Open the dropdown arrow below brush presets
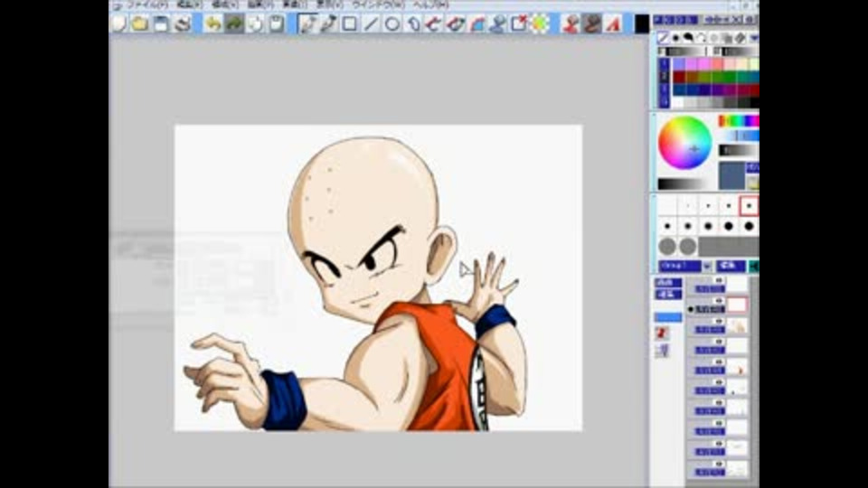868x488 pixels. [x=707, y=266]
